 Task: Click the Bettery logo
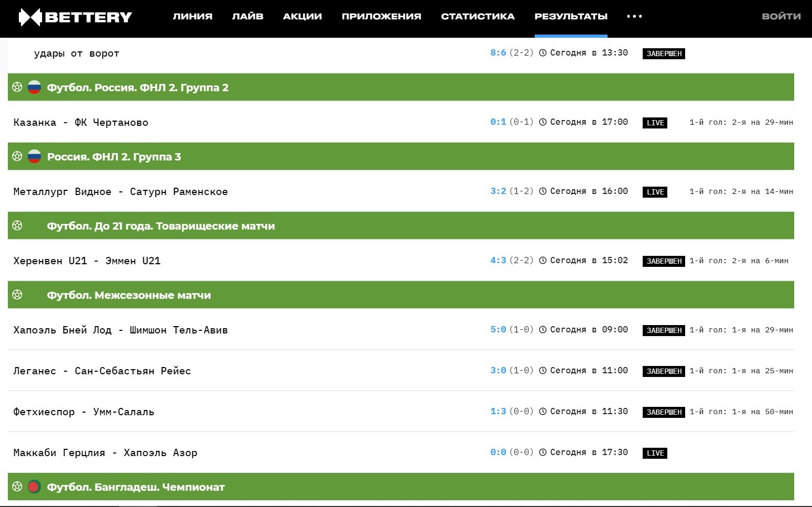click(x=75, y=17)
